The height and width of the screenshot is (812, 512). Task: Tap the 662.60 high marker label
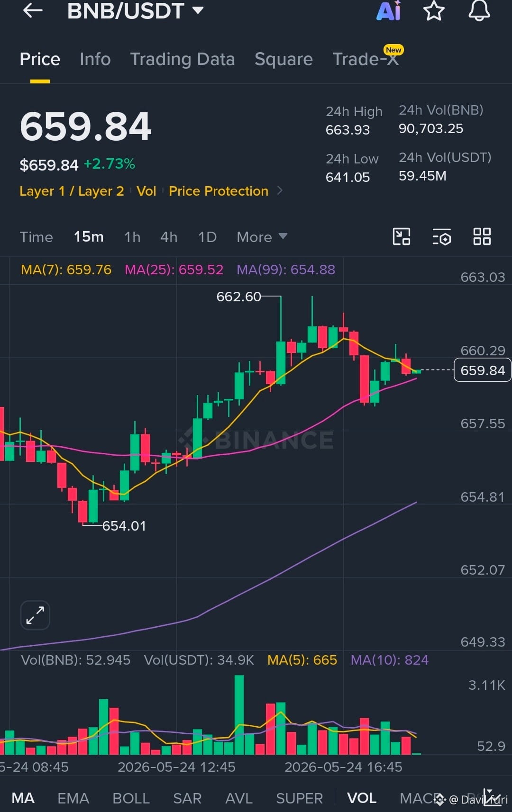pyautogui.click(x=238, y=297)
